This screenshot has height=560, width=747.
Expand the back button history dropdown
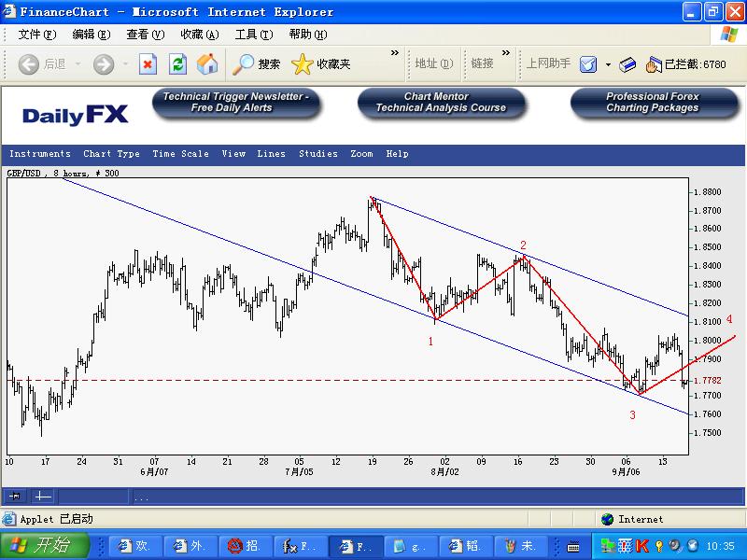[78, 64]
